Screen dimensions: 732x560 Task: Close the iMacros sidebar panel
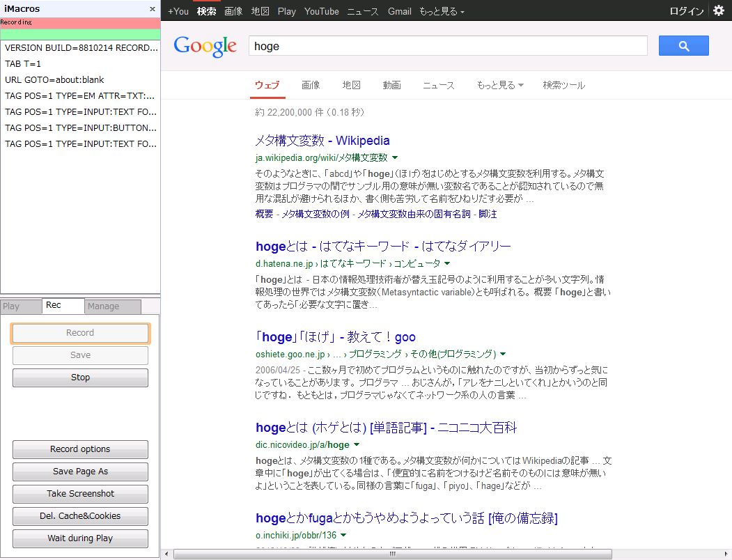[x=153, y=9]
